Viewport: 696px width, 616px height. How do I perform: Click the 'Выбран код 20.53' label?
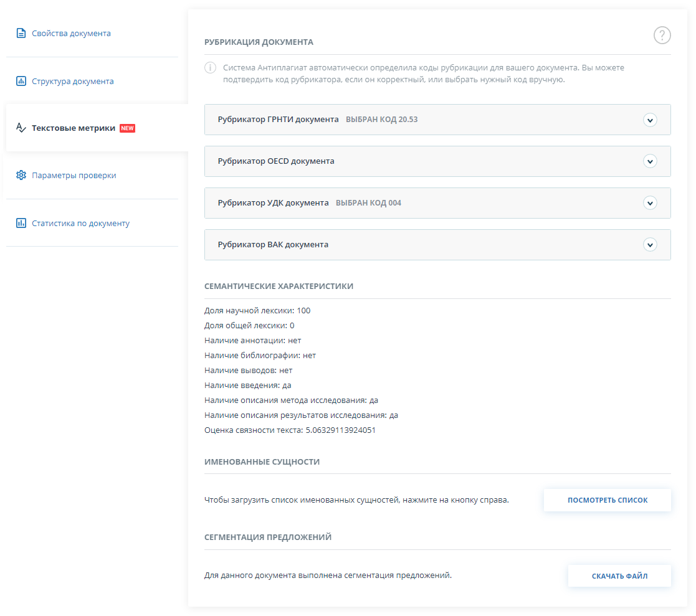(381, 120)
